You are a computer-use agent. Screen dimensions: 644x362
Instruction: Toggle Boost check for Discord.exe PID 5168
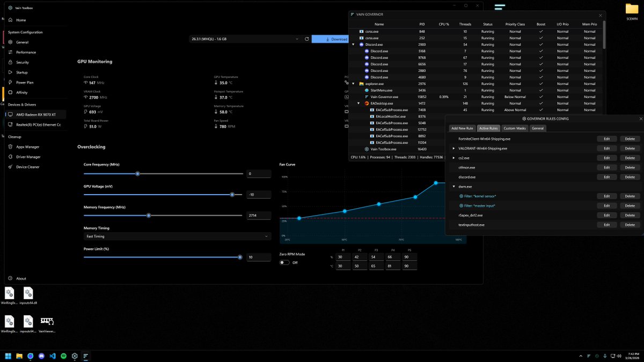coord(541,51)
